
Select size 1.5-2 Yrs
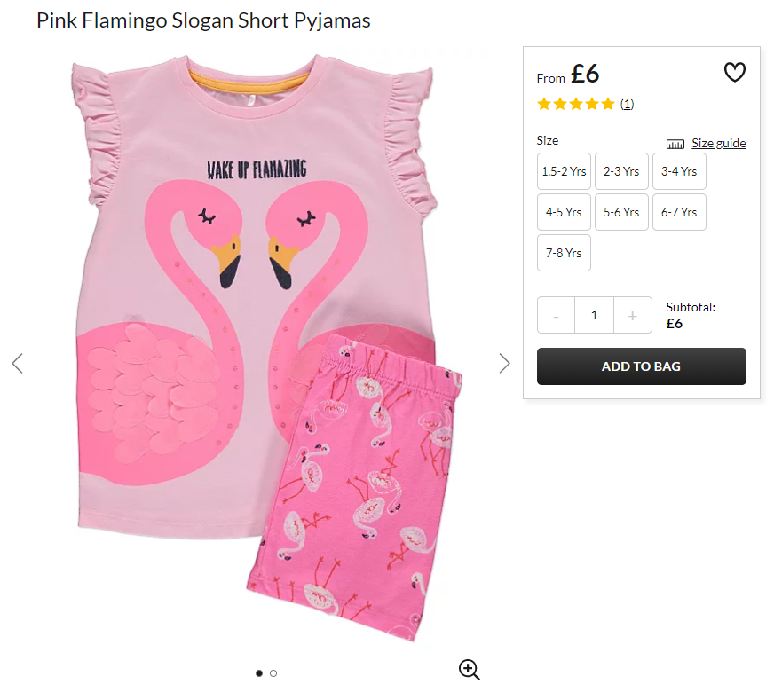(x=564, y=171)
